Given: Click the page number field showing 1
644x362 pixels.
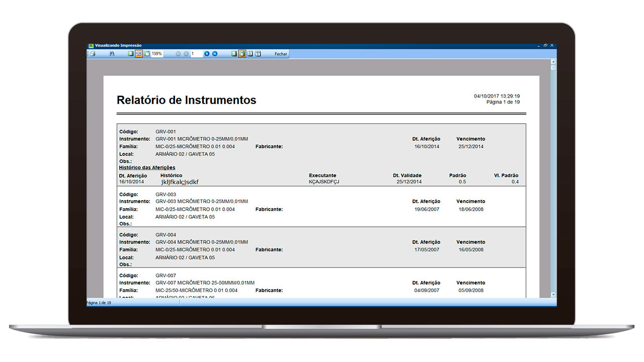Looking at the screenshot, I should (x=196, y=54).
